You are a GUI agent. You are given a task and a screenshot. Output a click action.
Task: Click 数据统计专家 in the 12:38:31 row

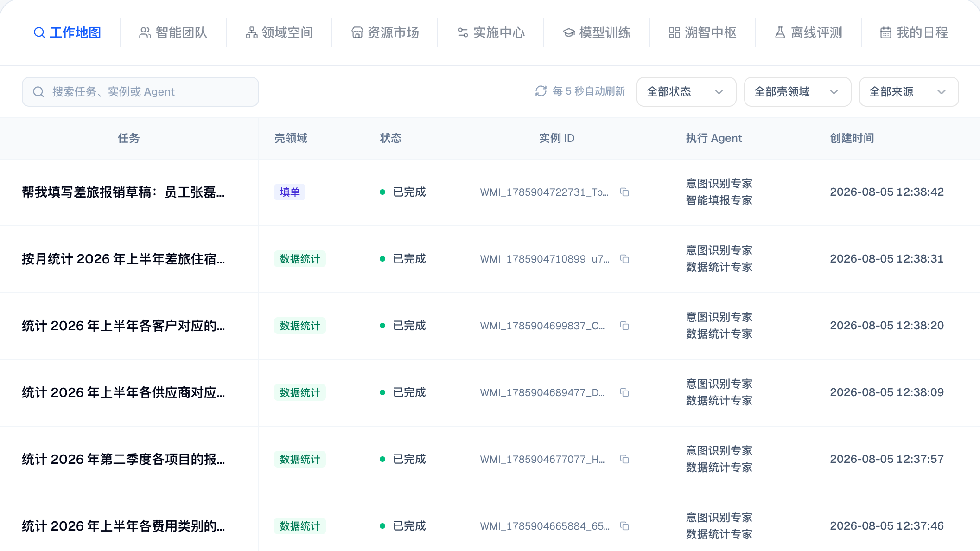719,267
